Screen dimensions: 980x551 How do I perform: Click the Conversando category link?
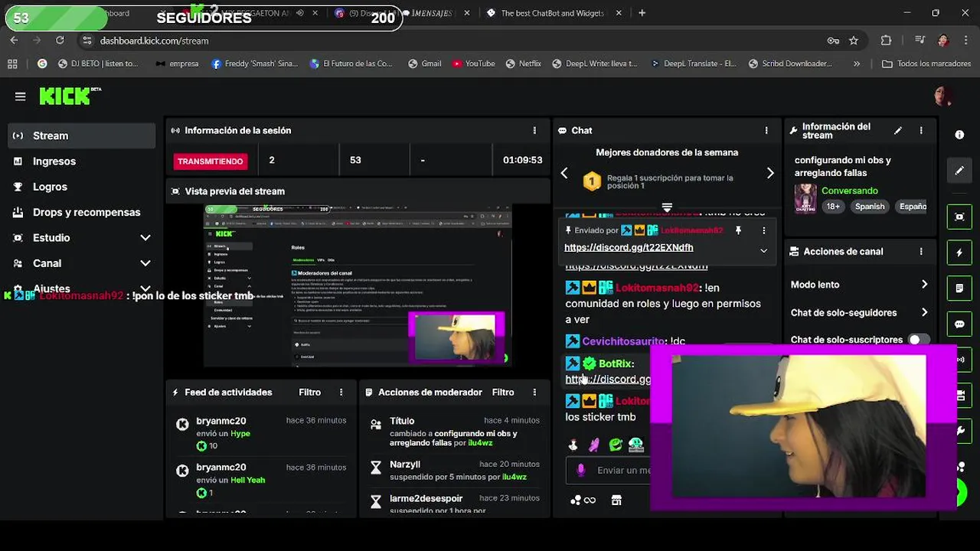point(850,191)
